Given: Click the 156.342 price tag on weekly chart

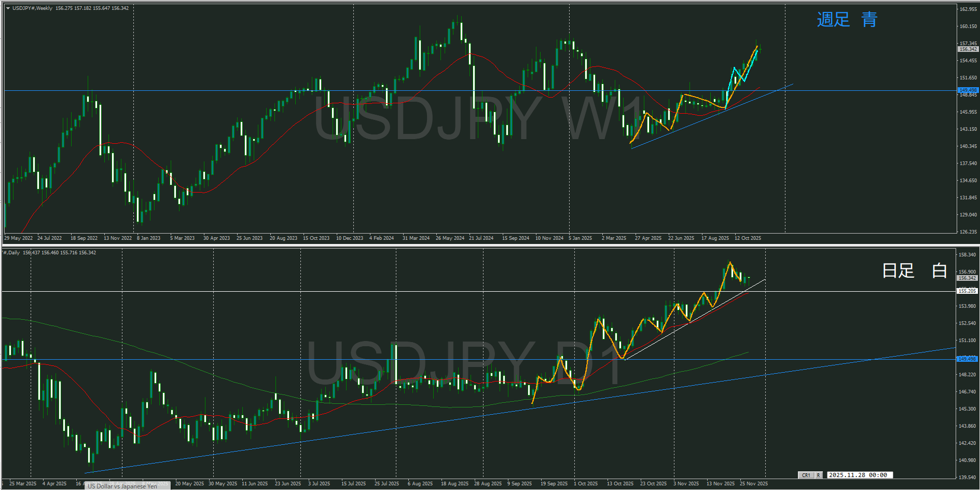Looking at the screenshot, I should 968,49.
